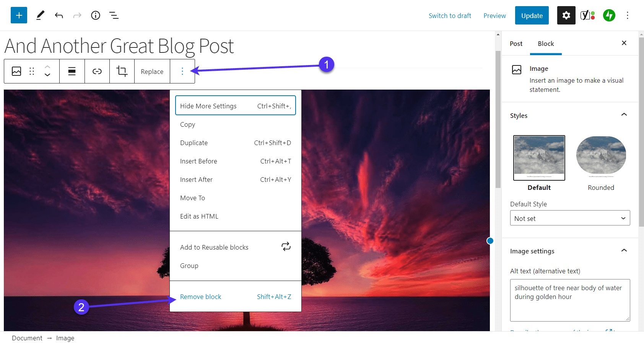Select Remove block from the menu

201,297
